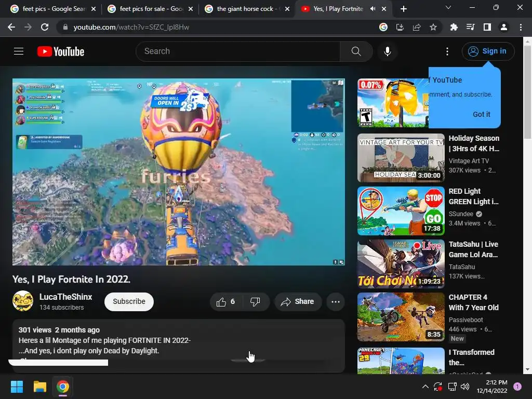Open TataSahu Live stream thumbnail

click(x=401, y=264)
